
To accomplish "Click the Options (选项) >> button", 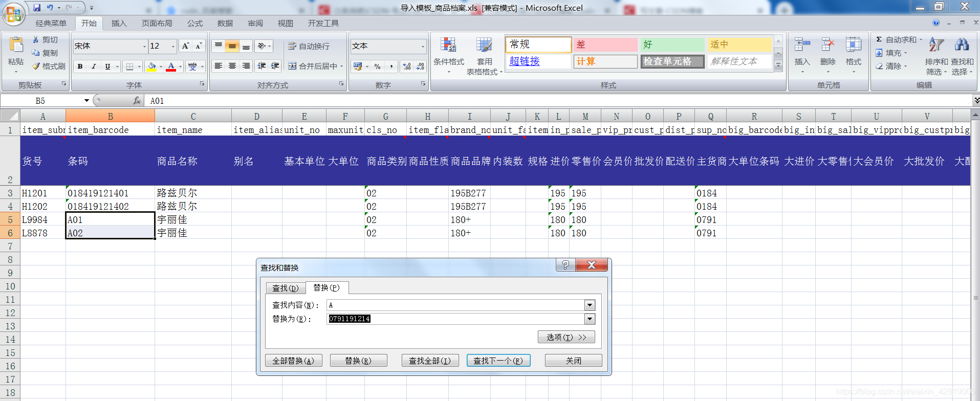I will (x=566, y=337).
